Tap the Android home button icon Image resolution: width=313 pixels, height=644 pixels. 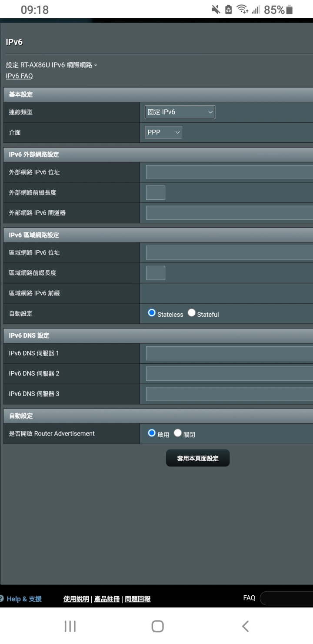point(157,626)
